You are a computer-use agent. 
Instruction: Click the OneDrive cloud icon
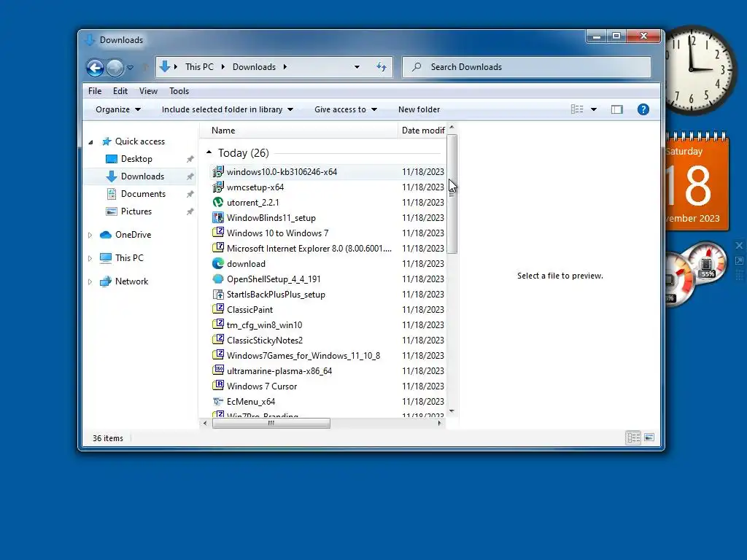tap(106, 235)
